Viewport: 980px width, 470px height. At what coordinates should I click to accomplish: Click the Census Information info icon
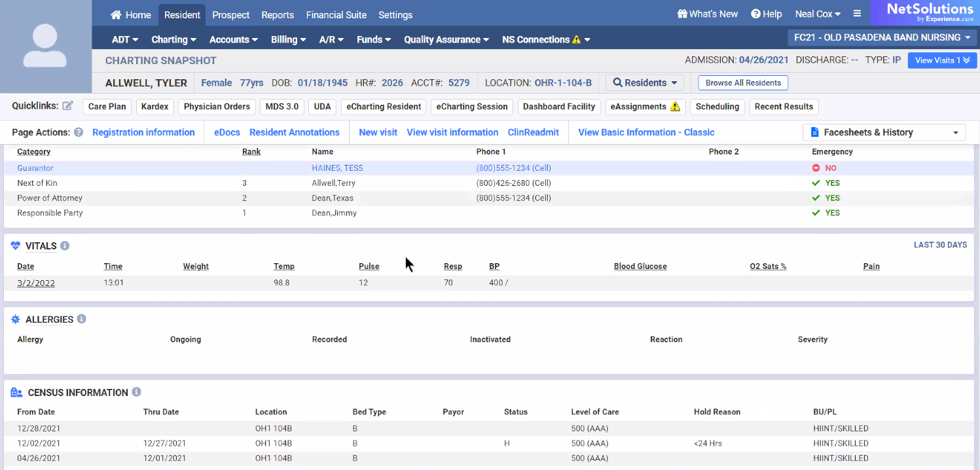136,392
